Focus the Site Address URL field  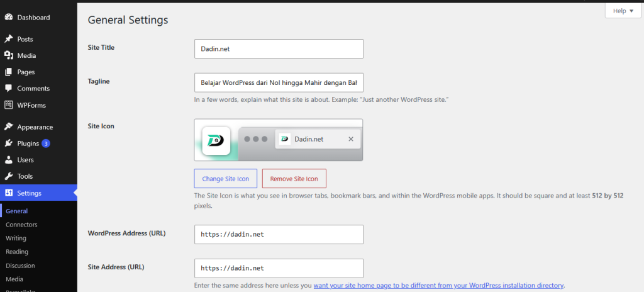(x=279, y=268)
